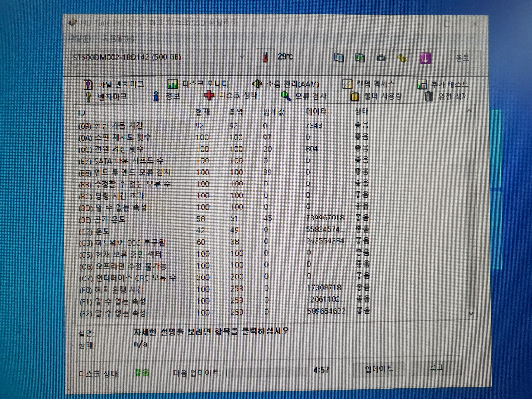Click copy info to clipboard icon

[x=339, y=58]
